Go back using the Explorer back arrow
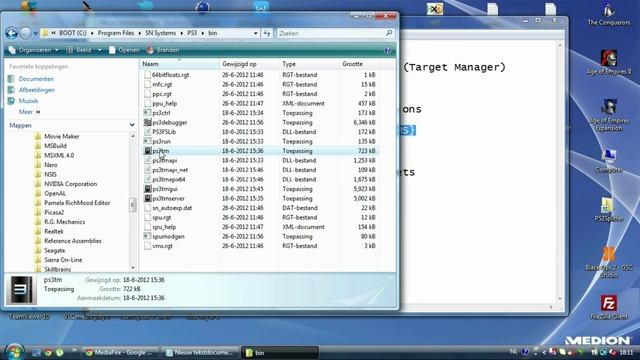 pos(11,33)
